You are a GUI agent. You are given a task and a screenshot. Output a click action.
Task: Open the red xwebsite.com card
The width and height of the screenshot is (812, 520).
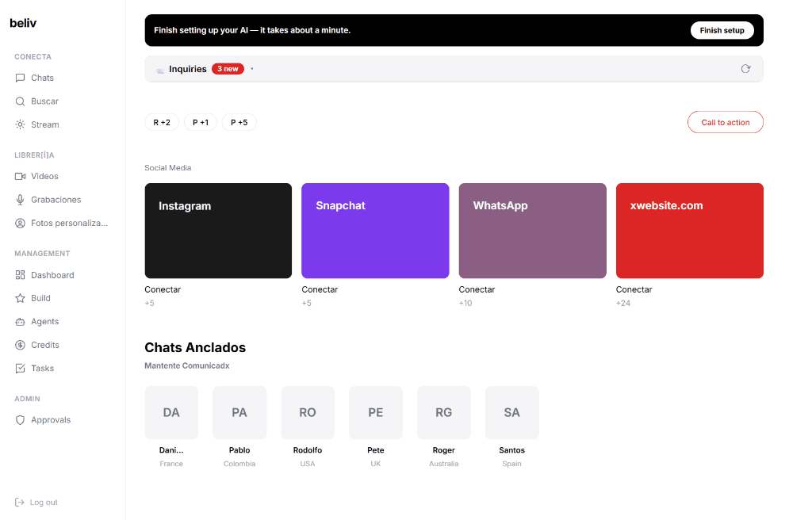point(689,231)
